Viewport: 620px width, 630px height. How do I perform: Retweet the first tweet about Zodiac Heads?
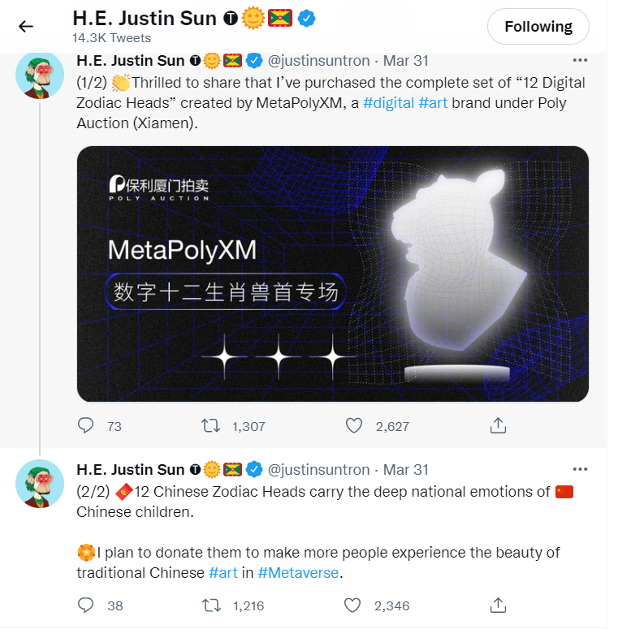(x=210, y=426)
